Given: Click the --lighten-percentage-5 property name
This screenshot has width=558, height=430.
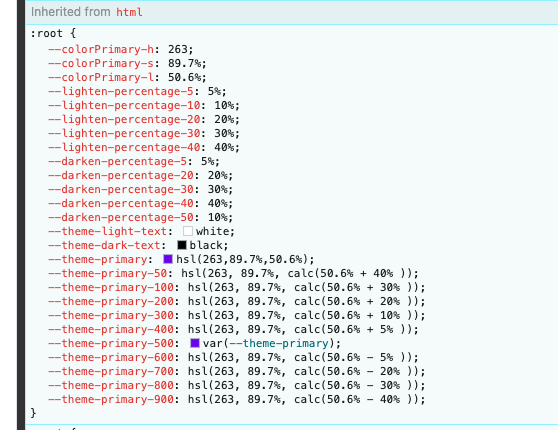Looking at the screenshot, I should pos(121,91).
